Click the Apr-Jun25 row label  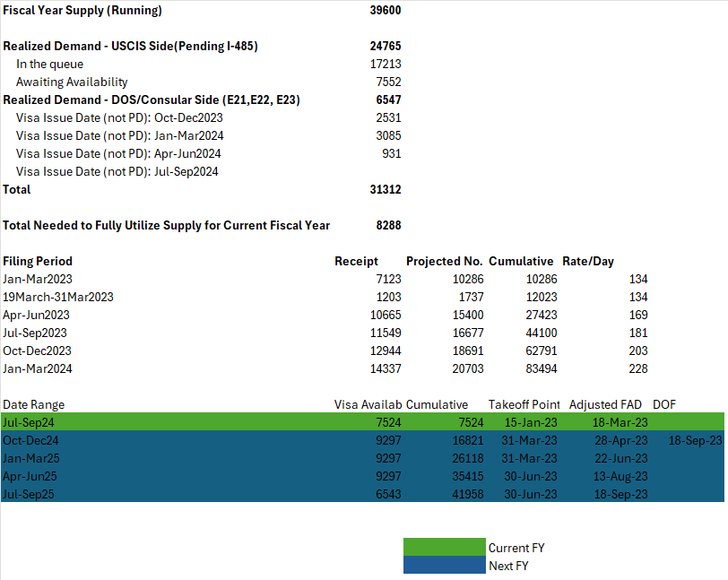[x=30, y=476]
